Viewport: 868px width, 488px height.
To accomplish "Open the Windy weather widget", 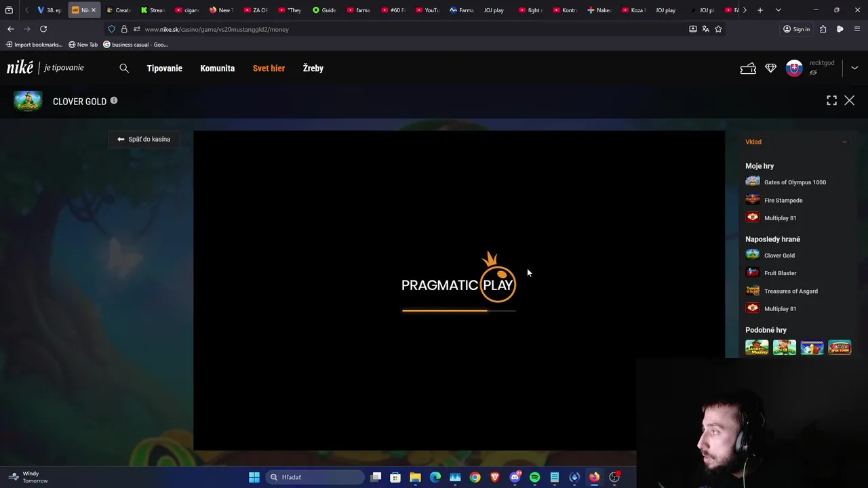I will [28, 477].
